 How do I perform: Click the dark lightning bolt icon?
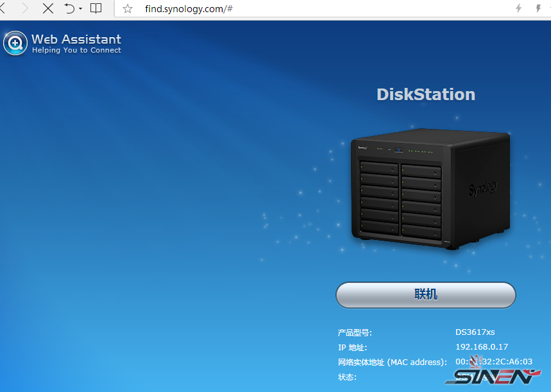tap(538, 8)
